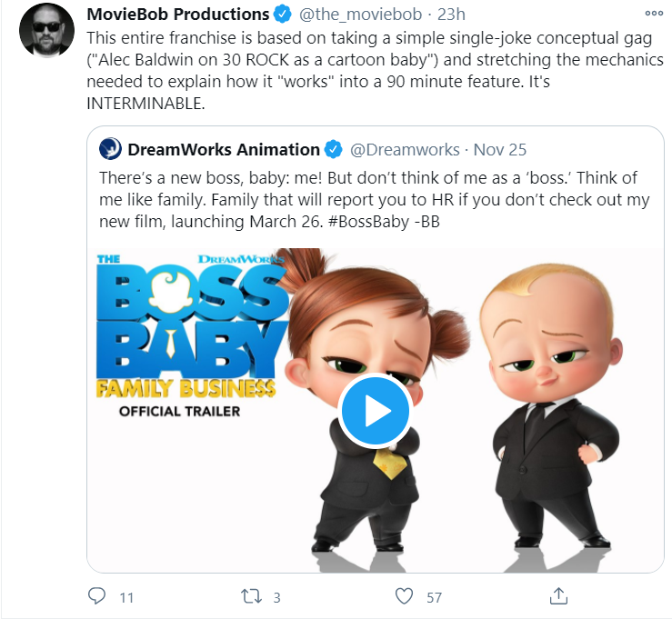672x619 pixels.
Task: Click the DreamWorks Animation account name
Action: click(224, 149)
